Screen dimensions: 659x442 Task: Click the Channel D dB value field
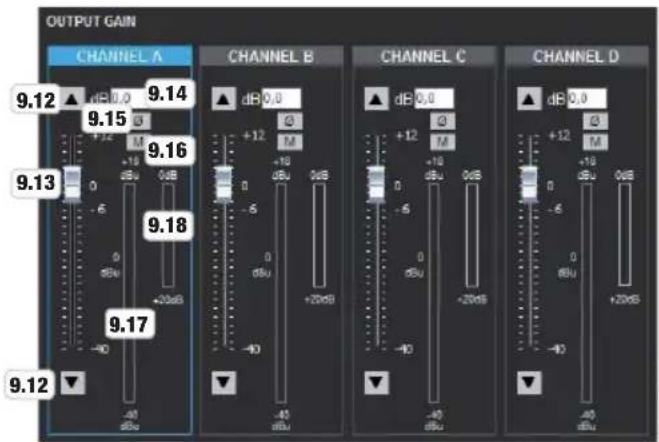pyautogui.click(x=587, y=98)
